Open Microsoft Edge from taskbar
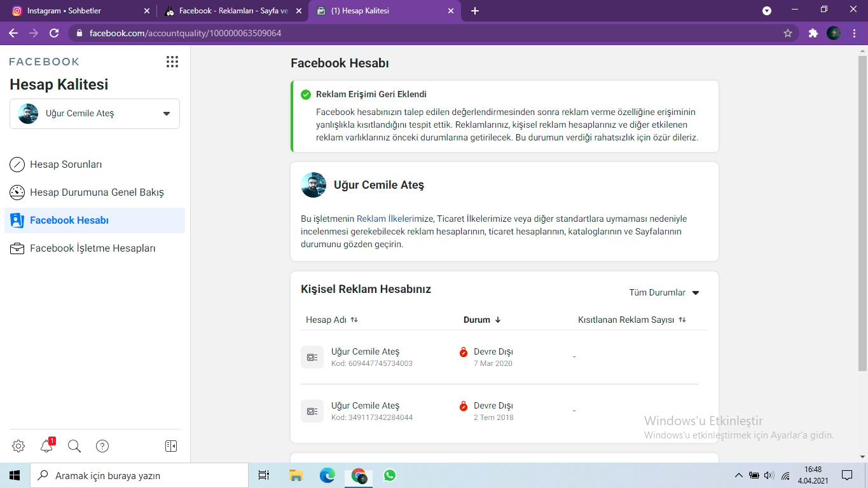The height and width of the screenshot is (488, 868). click(x=327, y=475)
